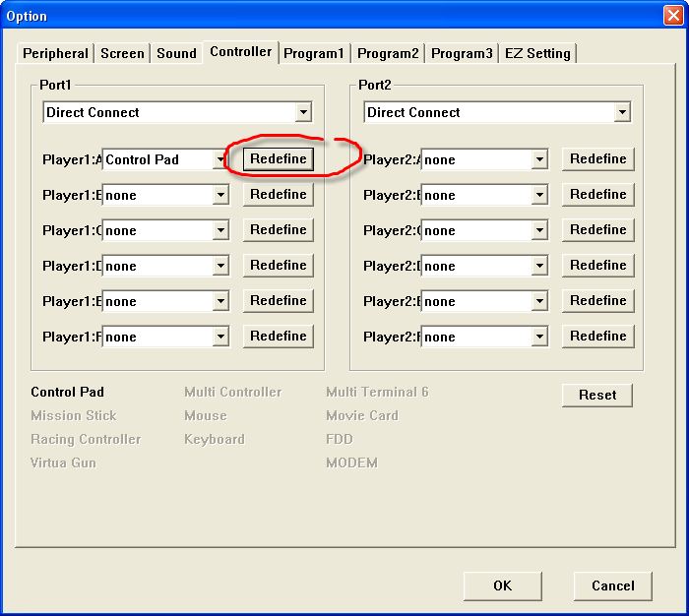Open the Screen tab
Image resolution: width=689 pixels, height=616 pixels.
tap(122, 53)
